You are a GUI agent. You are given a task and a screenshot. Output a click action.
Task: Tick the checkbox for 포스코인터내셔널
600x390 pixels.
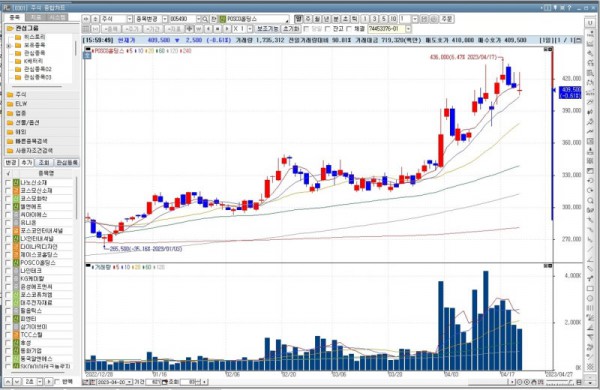[x=8, y=231]
